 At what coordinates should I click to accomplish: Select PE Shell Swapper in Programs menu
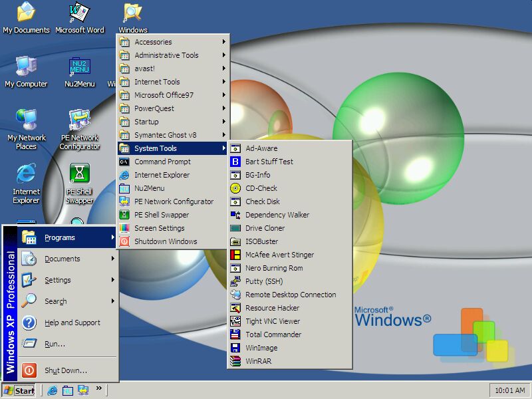click(x=172, y=215)
